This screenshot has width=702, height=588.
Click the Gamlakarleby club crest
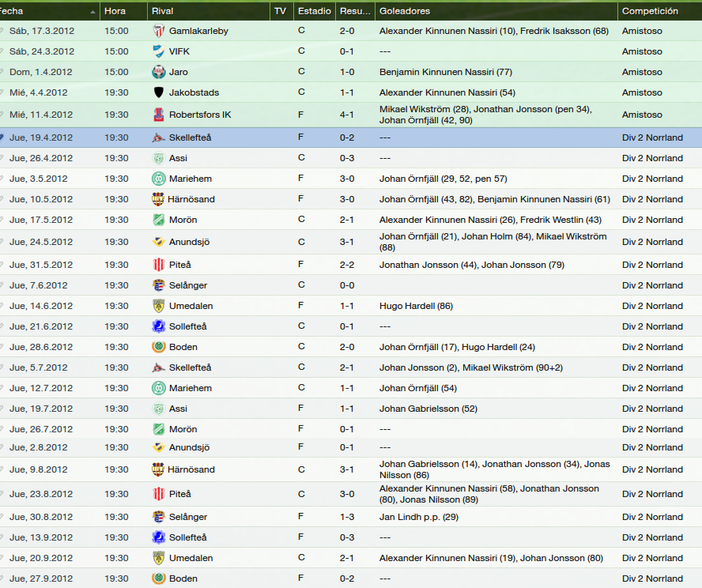click(x=158, y=31)
